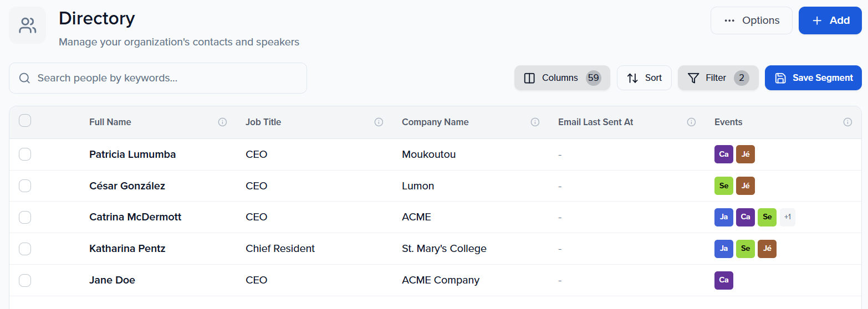Viewport: 868px width, 309px height.
Task: Click info icon beside Company Name header
Action: 535,122
